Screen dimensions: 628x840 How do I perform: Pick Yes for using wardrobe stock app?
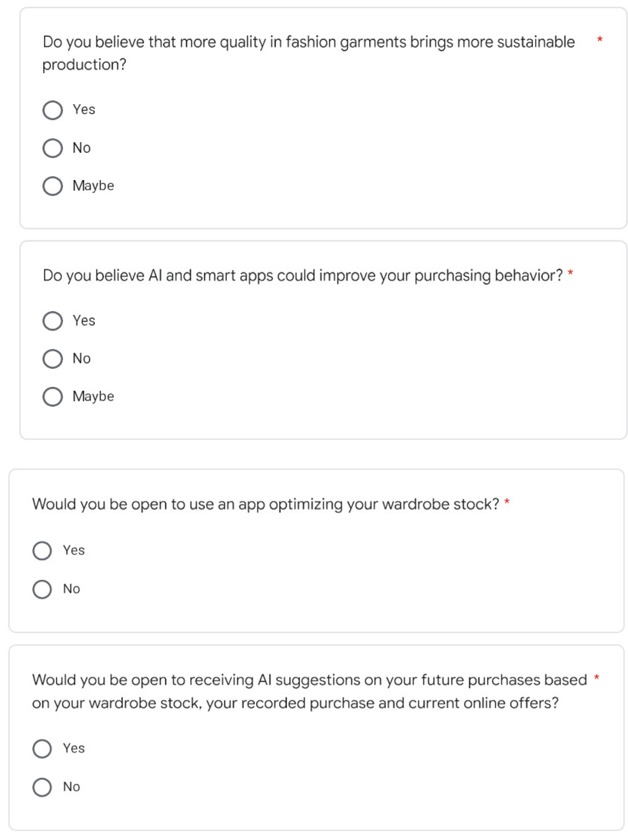42,551
